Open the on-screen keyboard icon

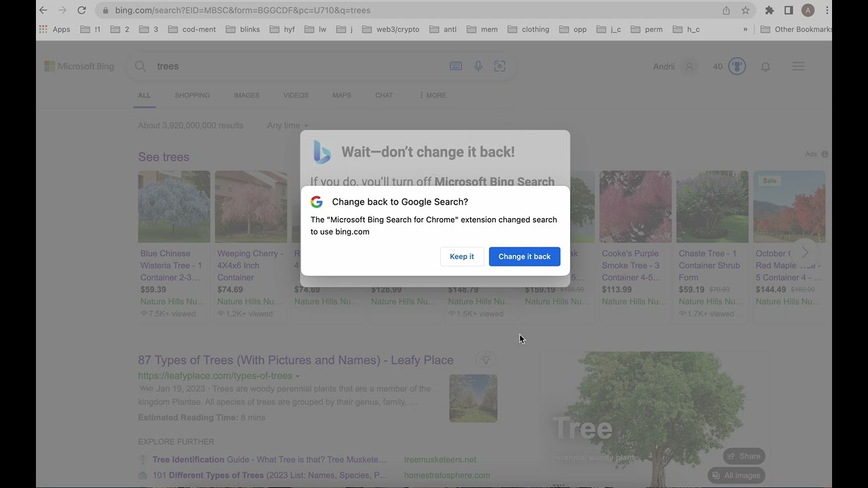[456, 66]
